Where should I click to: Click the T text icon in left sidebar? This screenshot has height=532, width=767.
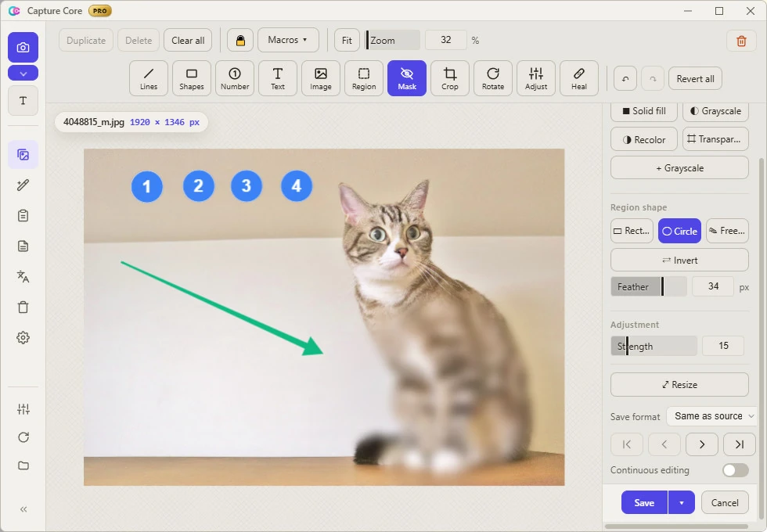[23, 101]
